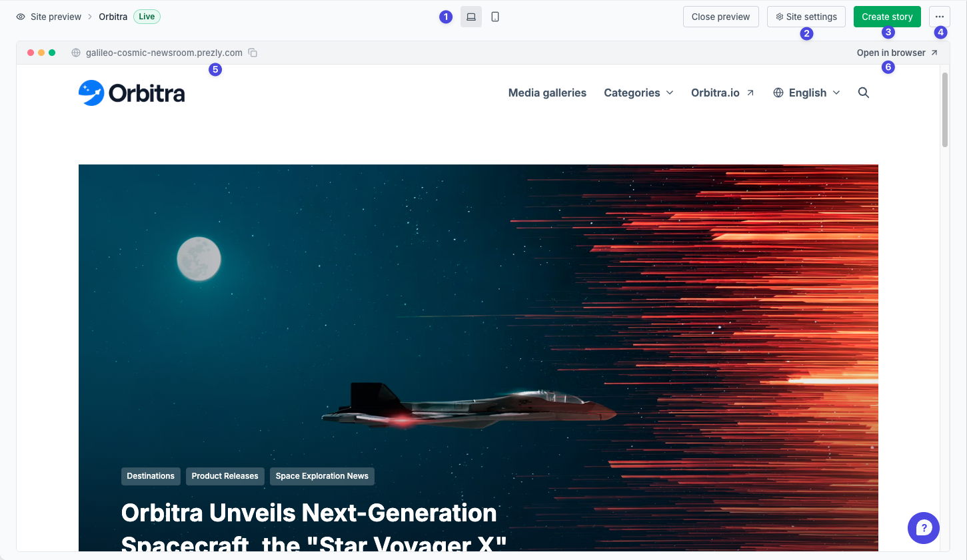Copy the newsroom URL with the copy icon
Image resolution: width=967 pixels, height=560 pixels.
pyautogui.click(x=253, y=53)
